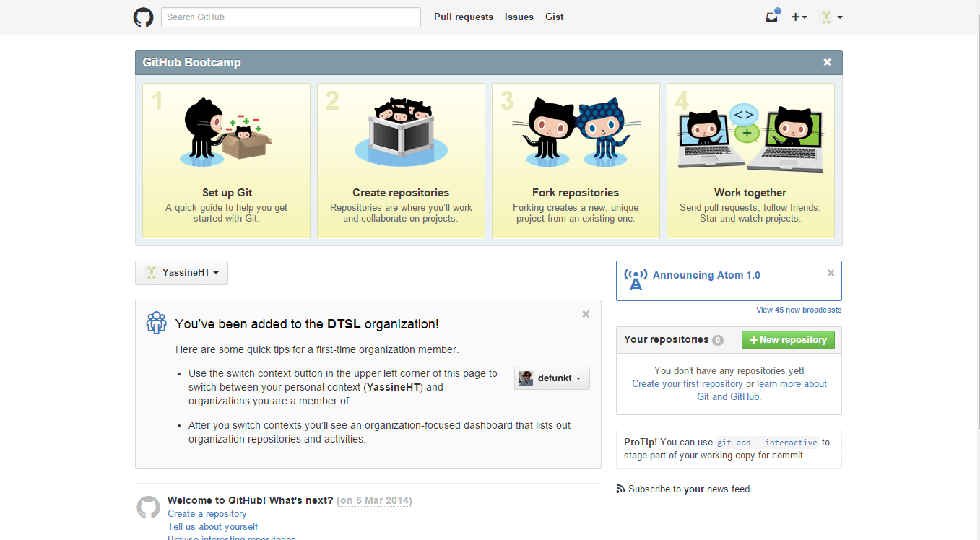Dismiss the Atom 1.0 announcement
Viewport: 980px width, 540px height.
pos(831,273)
